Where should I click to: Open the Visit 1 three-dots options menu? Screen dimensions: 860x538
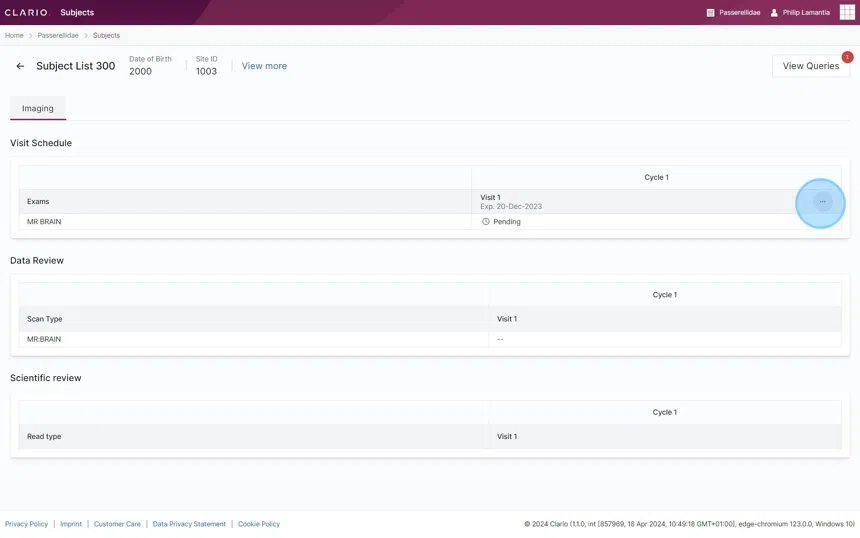coord(822,201)
